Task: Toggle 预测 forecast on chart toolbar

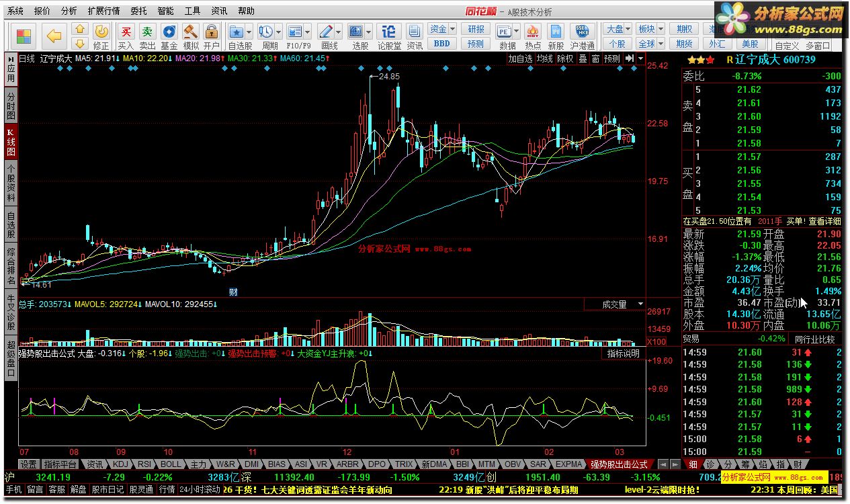Action: coord(612,59)
